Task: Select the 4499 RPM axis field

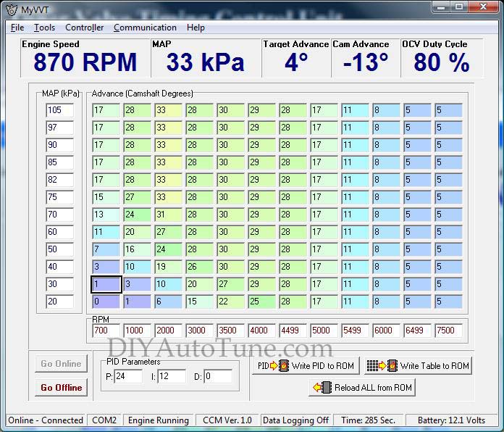Action: click(x=292, y=331)
